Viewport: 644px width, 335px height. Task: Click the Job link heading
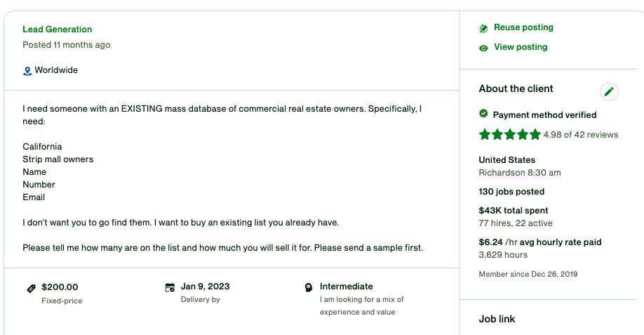point(497,319)
